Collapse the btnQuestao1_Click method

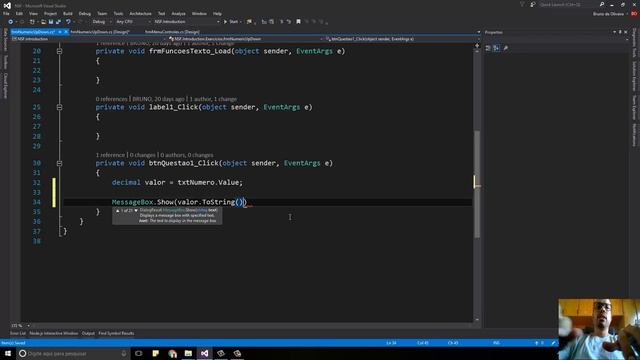click(x=59, y=163)
